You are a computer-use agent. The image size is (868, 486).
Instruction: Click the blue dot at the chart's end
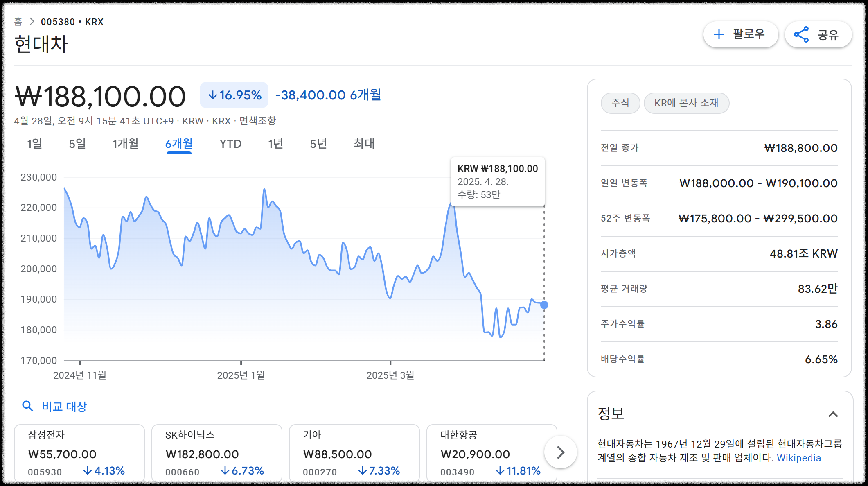pyautogui.click(x=544, y=305)
